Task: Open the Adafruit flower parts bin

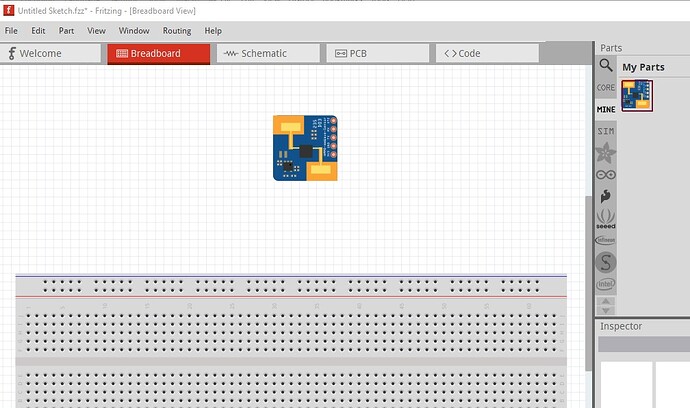Action: tap(606, 153)
